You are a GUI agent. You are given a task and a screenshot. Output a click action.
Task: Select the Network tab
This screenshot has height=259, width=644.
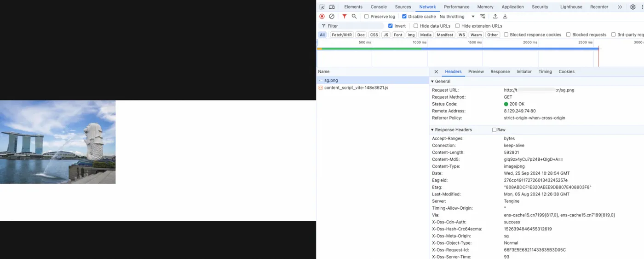coord(427,7)
